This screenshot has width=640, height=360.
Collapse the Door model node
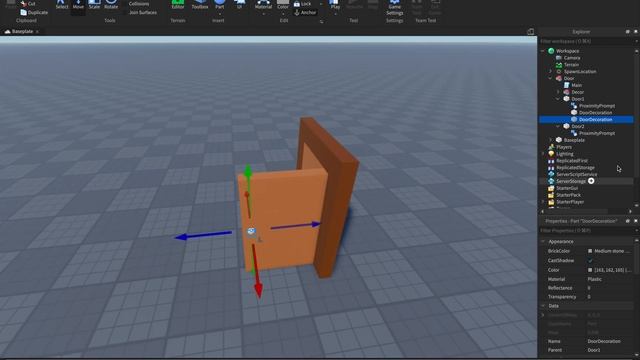550,78
